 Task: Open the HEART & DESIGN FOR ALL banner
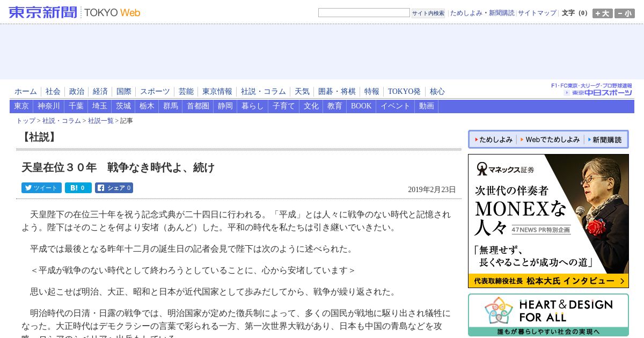pos(548,315)
